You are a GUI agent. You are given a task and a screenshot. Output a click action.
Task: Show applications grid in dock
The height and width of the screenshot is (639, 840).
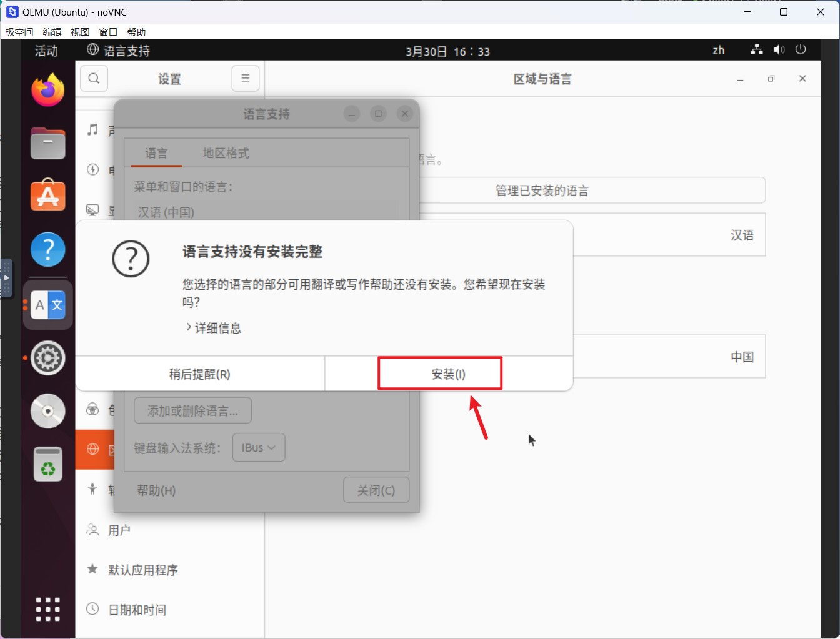pyautogui.click(x=48, y=609)
